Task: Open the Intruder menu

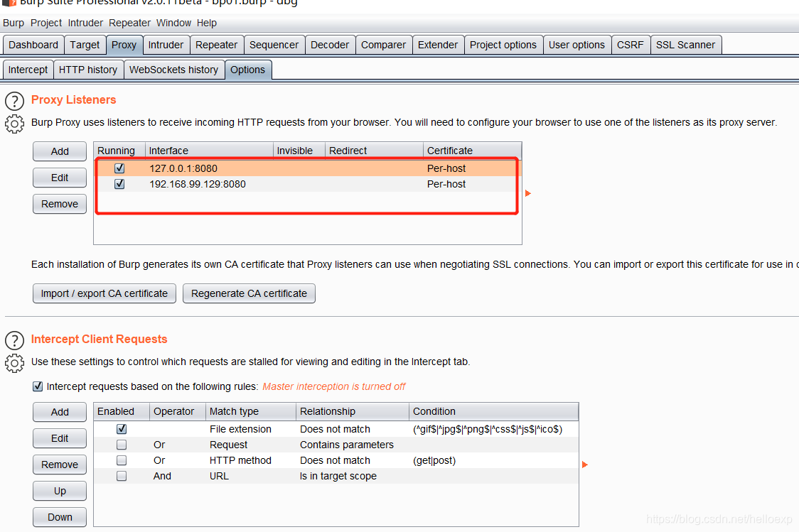Action: [85, 23]
